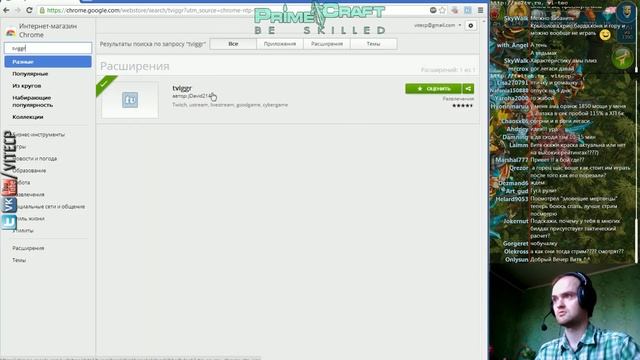The height and width of the screenshot is (360, 640).
Task: Open the web store settings gear
Action: pyautogui.click(x=471, y=25)
